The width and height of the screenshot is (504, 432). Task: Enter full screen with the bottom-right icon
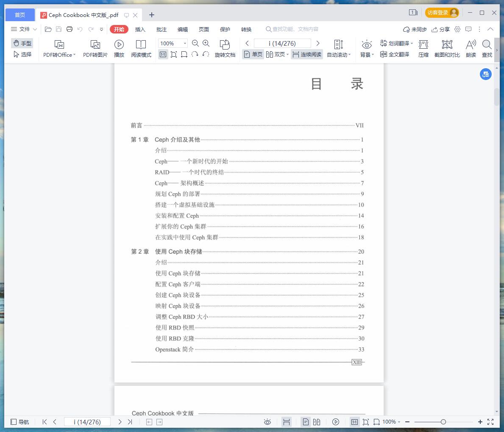[x=490, y=422]
